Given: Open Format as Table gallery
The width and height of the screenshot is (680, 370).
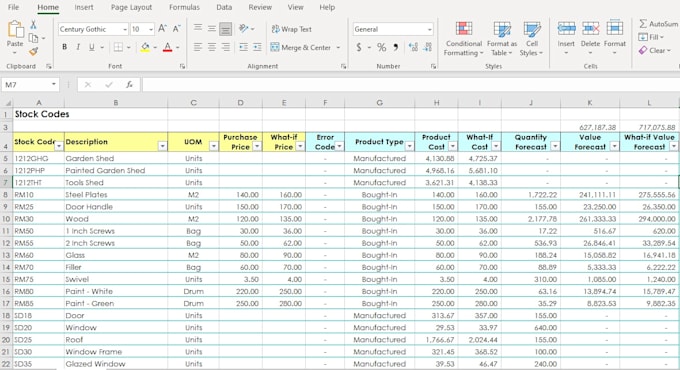Looking at the screenshot, I should tap(502, 39).
